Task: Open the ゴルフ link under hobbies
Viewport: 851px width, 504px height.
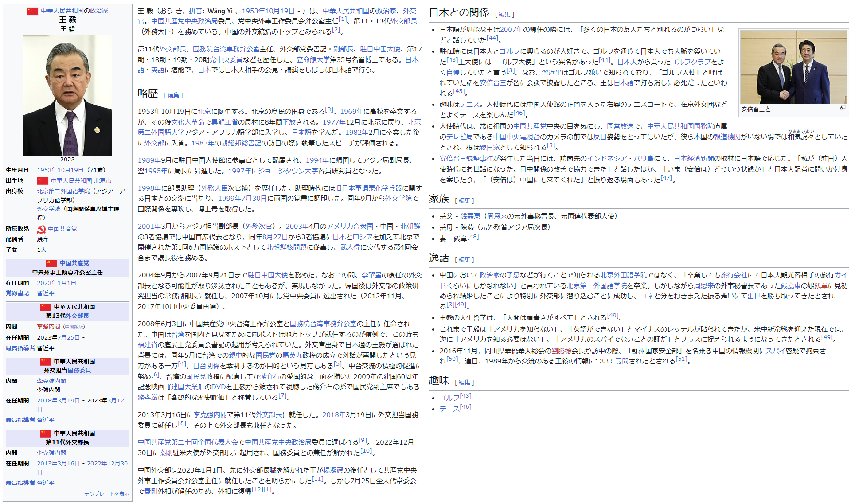Action: point(449,398)
